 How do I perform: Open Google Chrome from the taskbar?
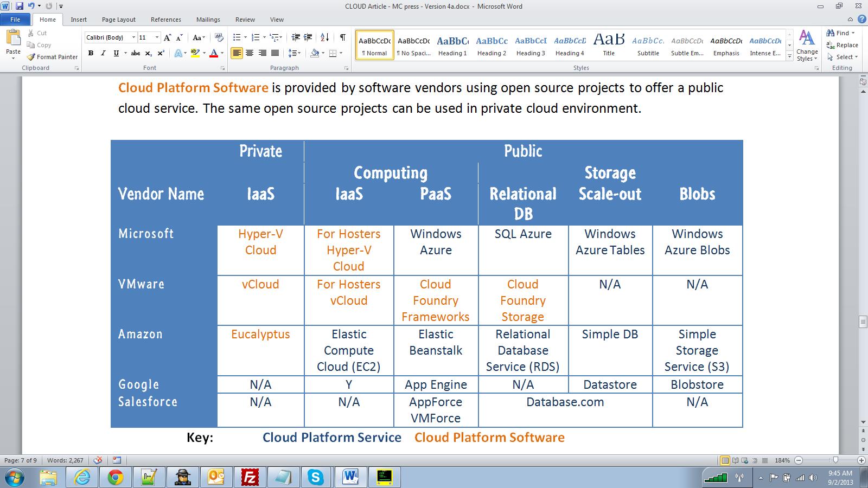click(x=115, y=477)
